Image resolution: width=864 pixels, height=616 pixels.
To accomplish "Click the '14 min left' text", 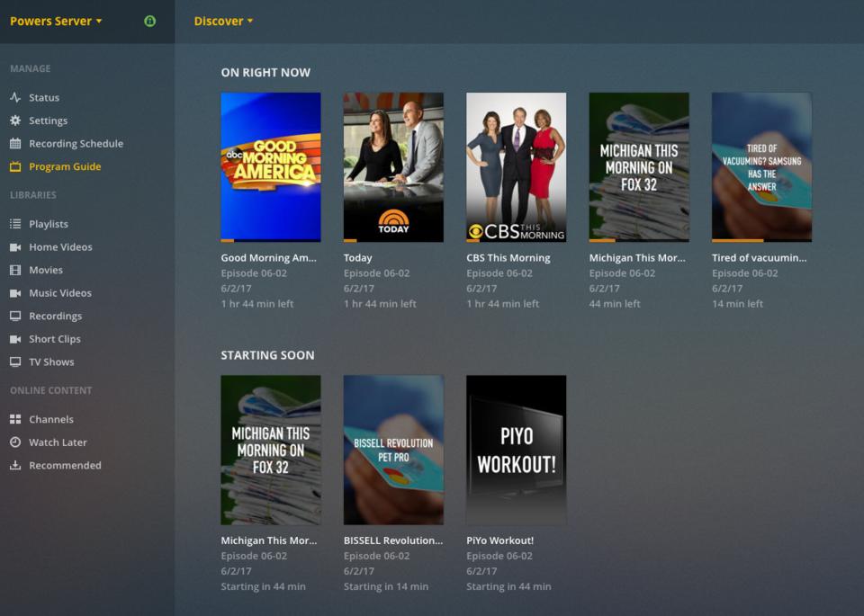I will pyautogui.click(x=737, y=304).
